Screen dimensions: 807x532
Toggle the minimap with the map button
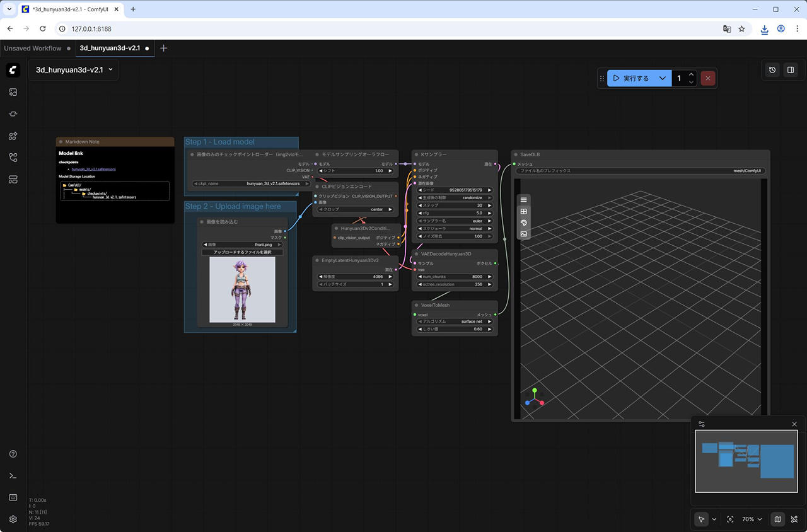778,519
